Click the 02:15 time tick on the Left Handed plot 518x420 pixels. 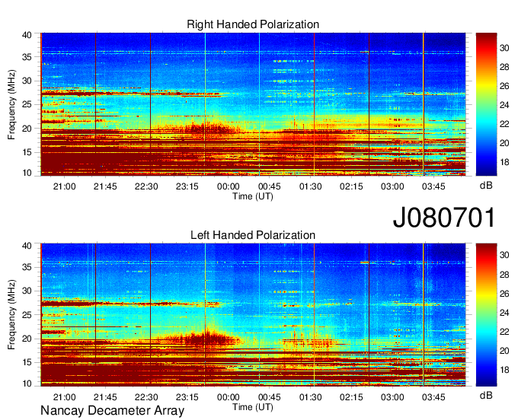pyautogui.click(x=351, y=397)
